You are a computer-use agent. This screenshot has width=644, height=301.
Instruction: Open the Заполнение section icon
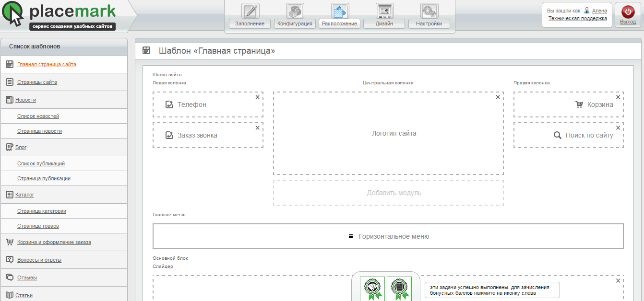click(x=250, y=11)
